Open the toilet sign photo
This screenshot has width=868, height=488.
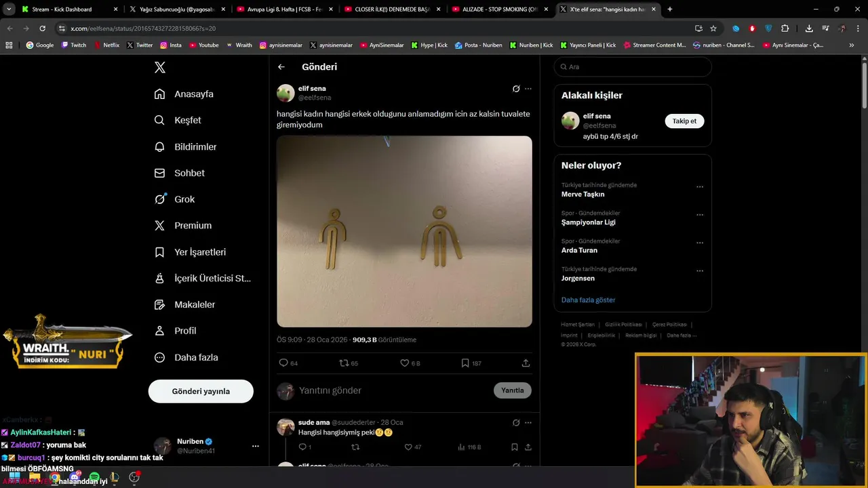tap(404, 231)
